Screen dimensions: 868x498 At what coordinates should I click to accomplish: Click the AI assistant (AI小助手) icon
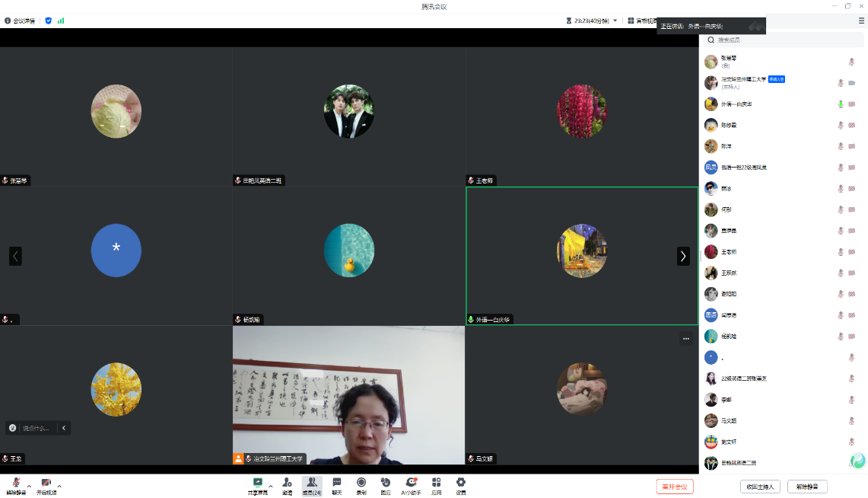pos(411,483)
